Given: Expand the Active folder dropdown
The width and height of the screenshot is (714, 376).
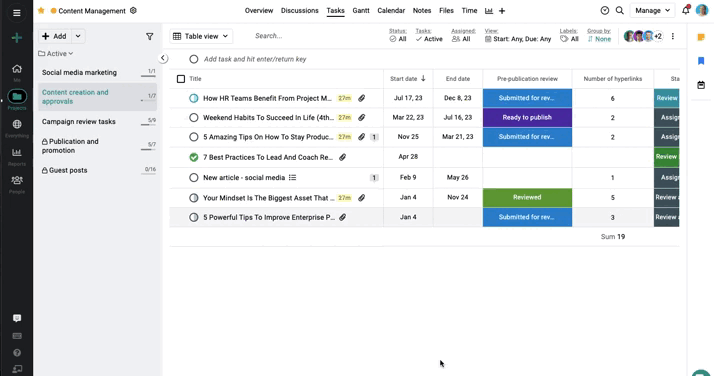Looking at the screenshot, I should 56,54.
